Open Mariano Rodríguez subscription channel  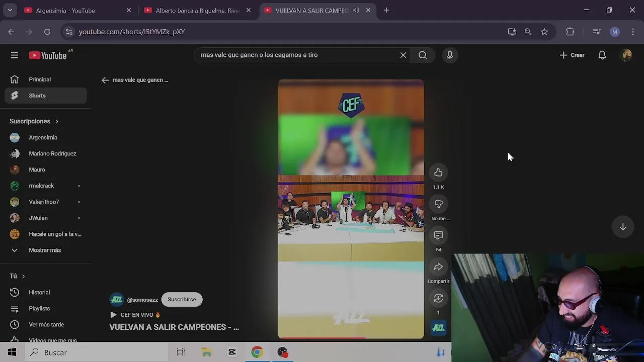click(x=46, y=153)
